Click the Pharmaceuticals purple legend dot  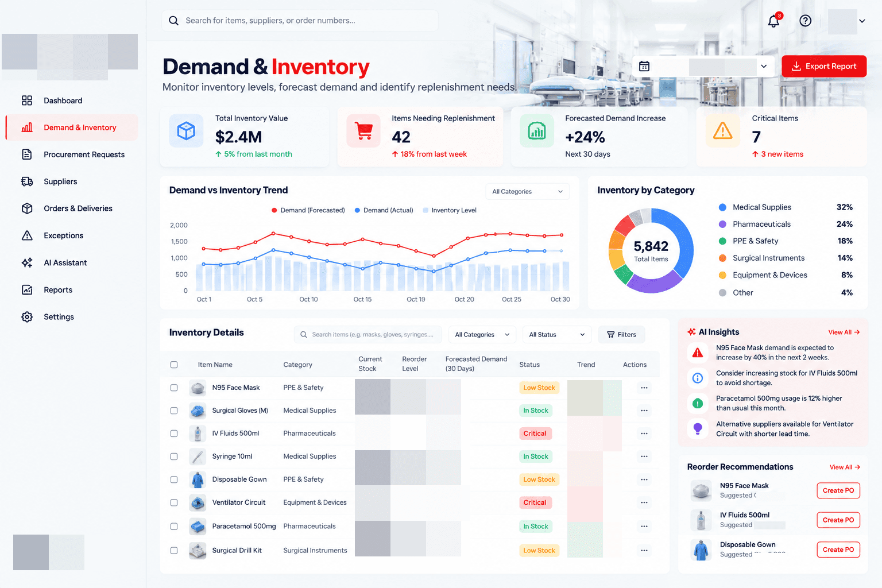tap(722, 224)
